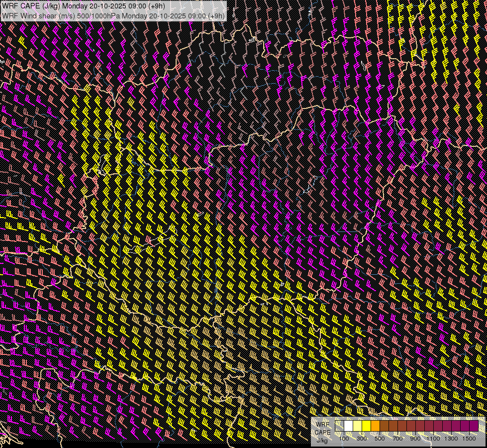Click the bright yellow legend swatch
487x448 pixels.
(367, 426)
